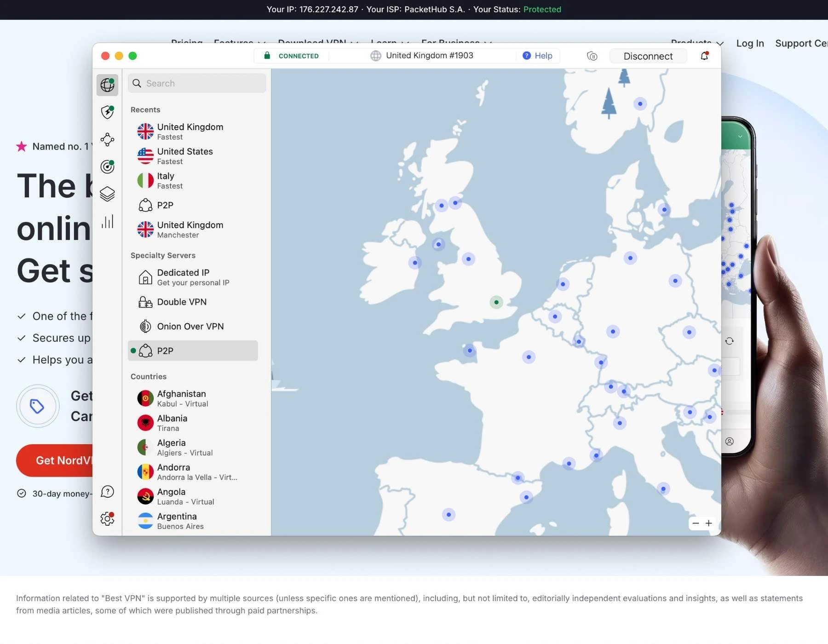828x644 pixels.
Task: Open the globe VPN map sidebar icon
Action: coord(107,85)
